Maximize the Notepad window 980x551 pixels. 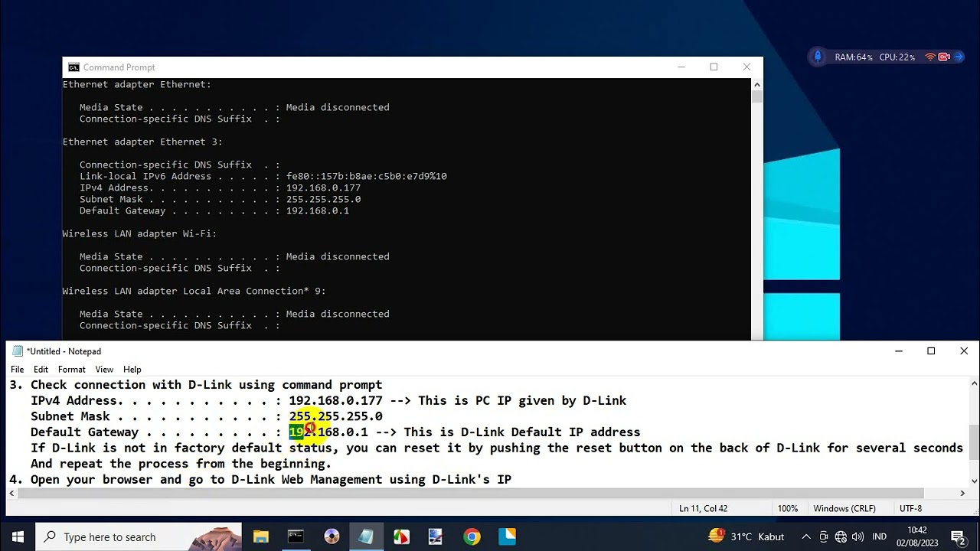pyautogui.click(x=931, y=351)
